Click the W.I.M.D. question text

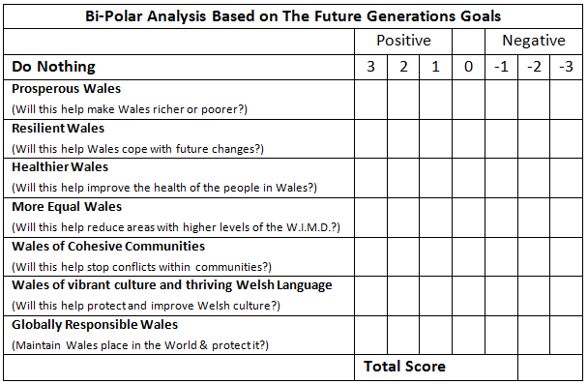[x=176, y=227]
